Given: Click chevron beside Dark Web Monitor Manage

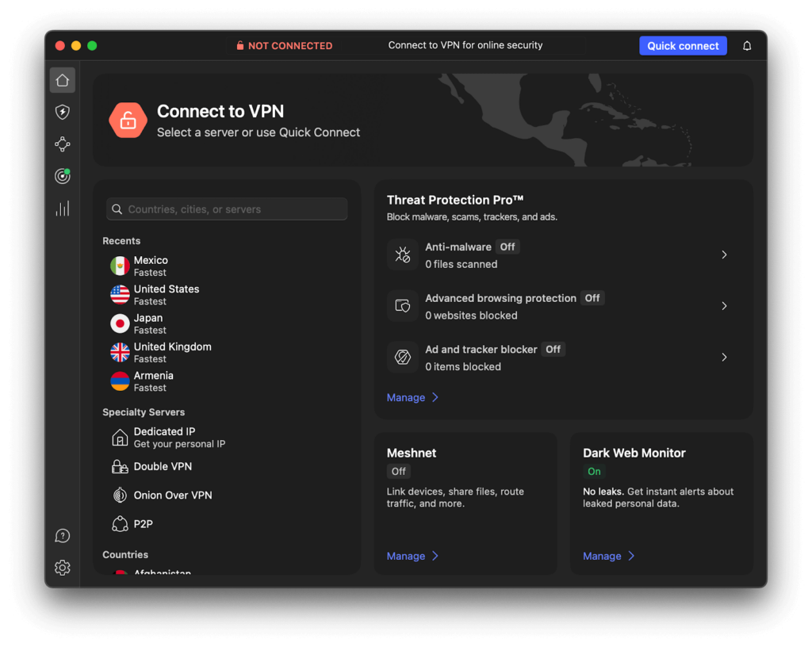Looking at the screenshot, I should [x=631, y=556].
